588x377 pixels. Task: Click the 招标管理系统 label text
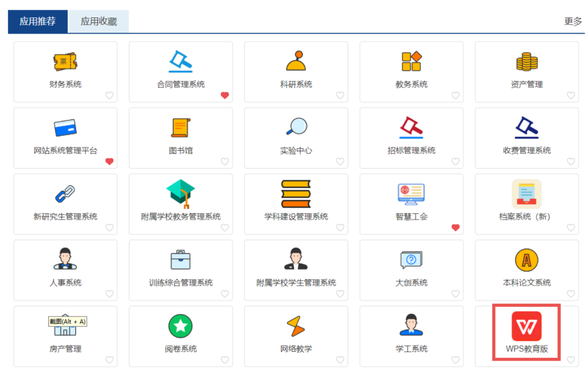pyautogui.click(x=412, y=151)
